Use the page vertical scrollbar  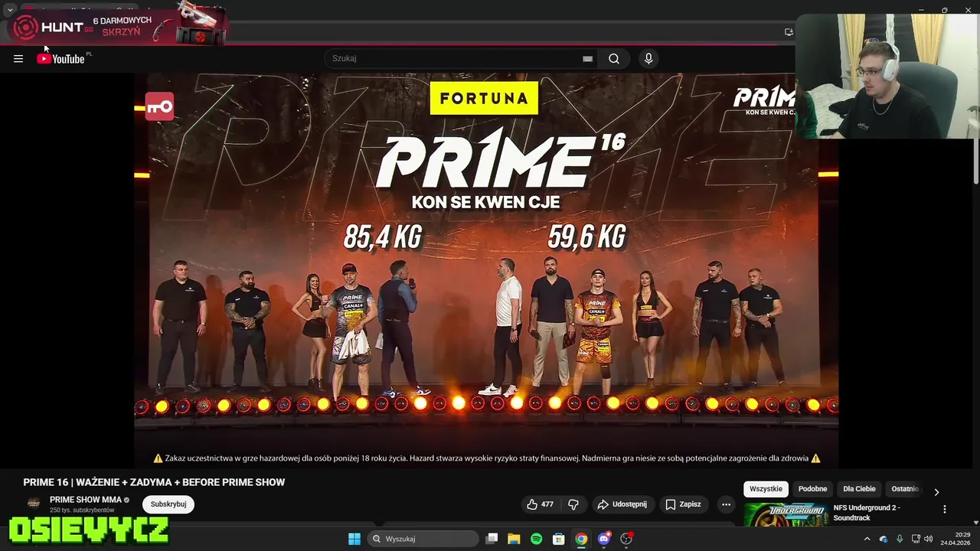[x=975, y=162]
